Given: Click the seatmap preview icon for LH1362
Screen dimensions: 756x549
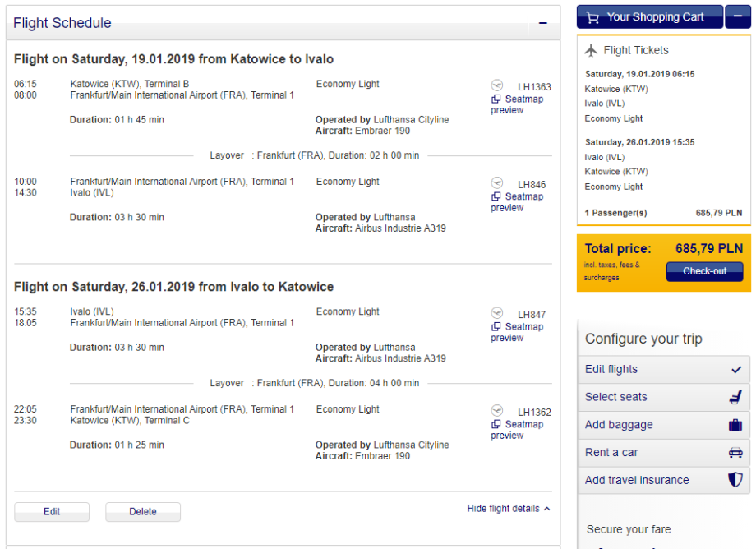Looking at the screenshot, I should [x=496, y=425].
